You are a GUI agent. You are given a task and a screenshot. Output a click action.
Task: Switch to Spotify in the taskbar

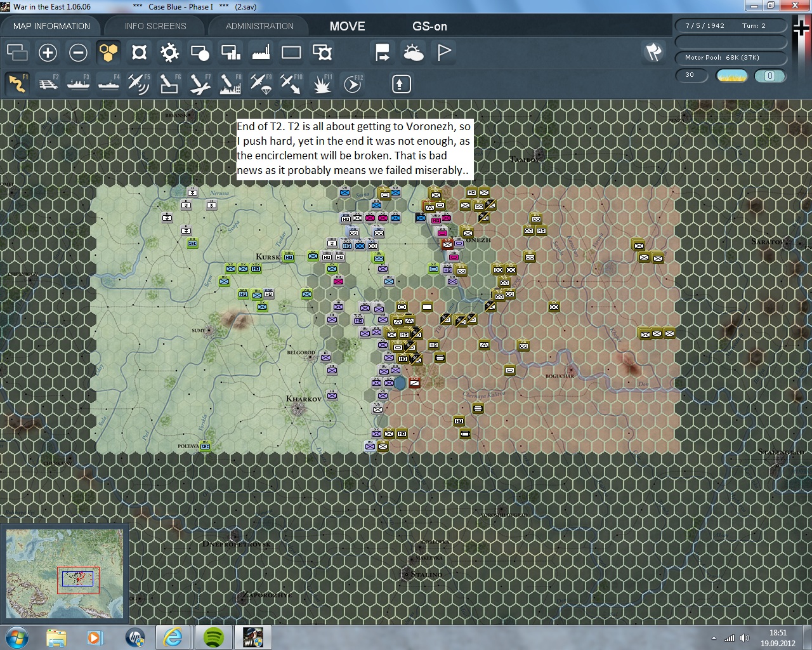pos(213,637)
